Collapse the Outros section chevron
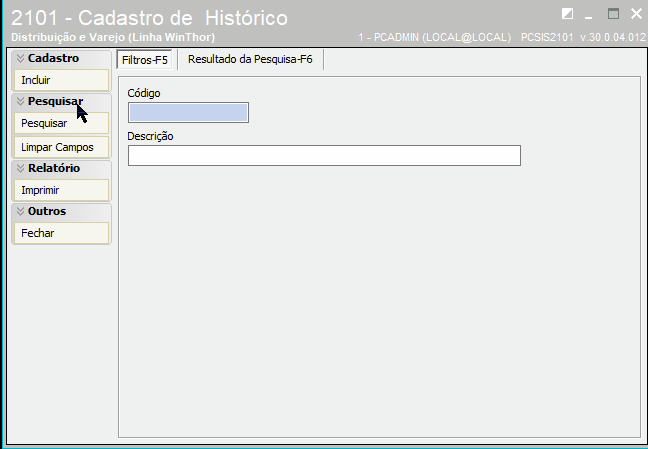The height and width of the screenshot is (449, 648). (20, 211)
